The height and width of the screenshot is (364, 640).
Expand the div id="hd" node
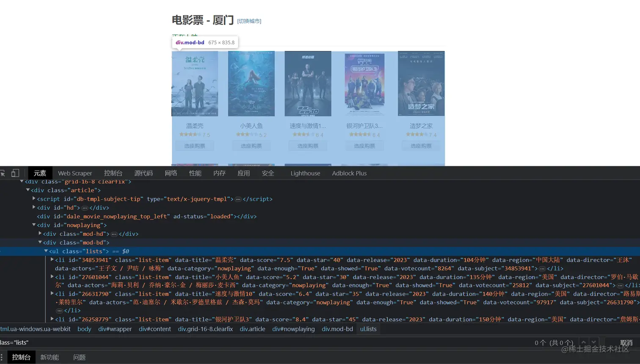coord(34,207)
